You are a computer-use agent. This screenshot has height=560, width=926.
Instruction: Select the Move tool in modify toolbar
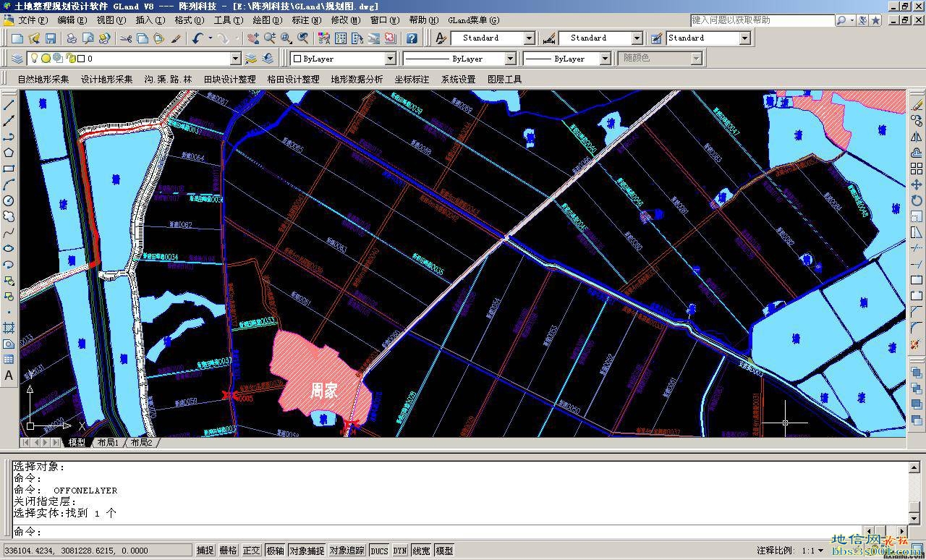pyautogui.click(x=917, y=184)
